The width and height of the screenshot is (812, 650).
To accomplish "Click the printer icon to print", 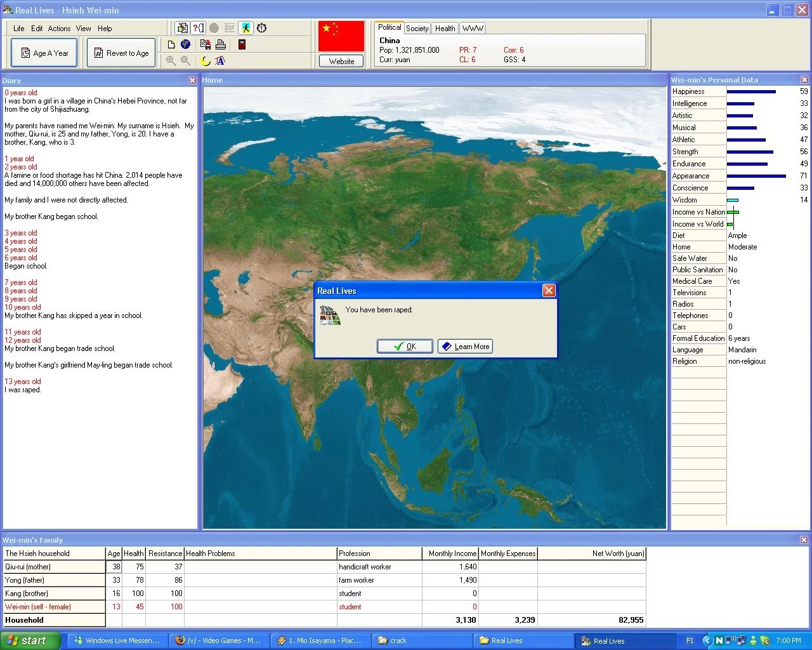I will pos(221,44).
